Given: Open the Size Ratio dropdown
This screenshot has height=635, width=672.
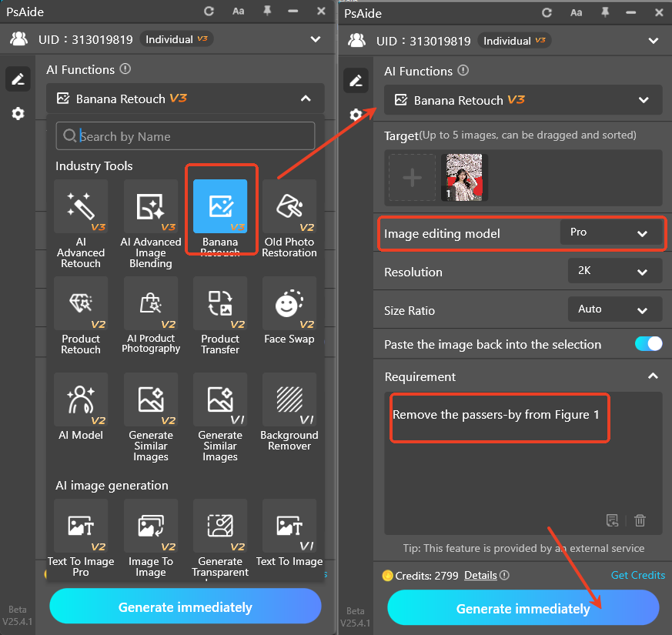Looking at the screenshot, I should tap(614, 309).
